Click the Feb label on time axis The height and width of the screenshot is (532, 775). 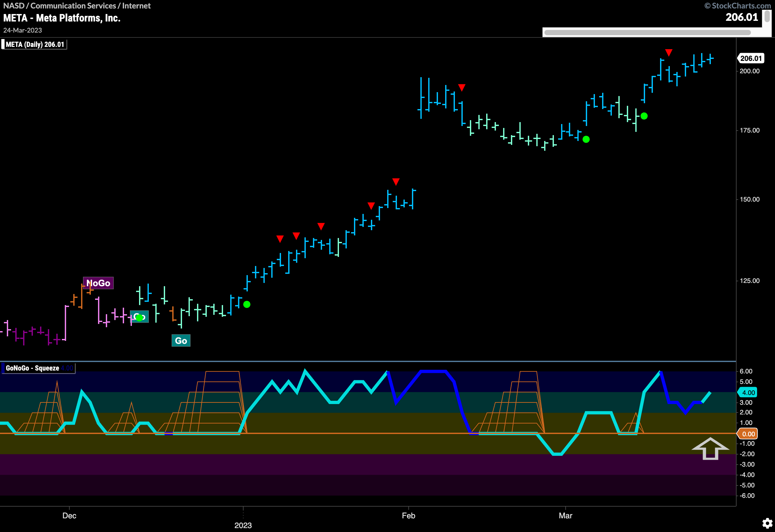point(409,516)
